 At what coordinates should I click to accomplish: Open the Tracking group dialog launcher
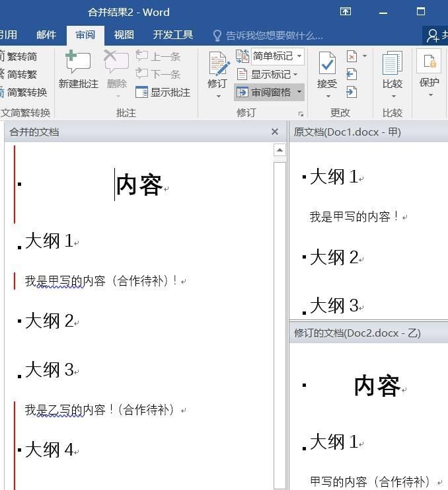(x=301, y=114)
